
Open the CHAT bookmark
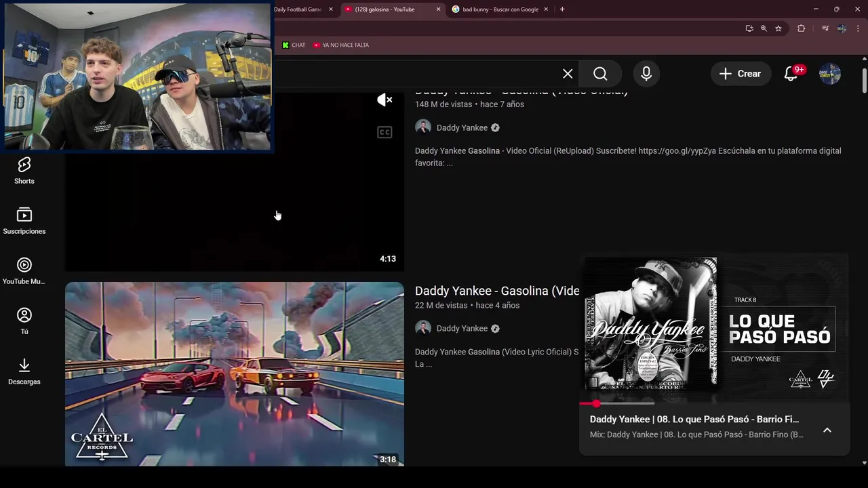[294, 45]
